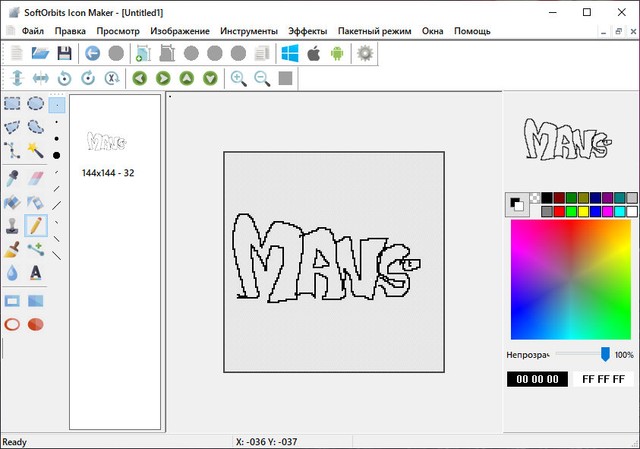Click the Save floppy disk icon
This screenshot has height=449, width=640.
click(64, 53)
